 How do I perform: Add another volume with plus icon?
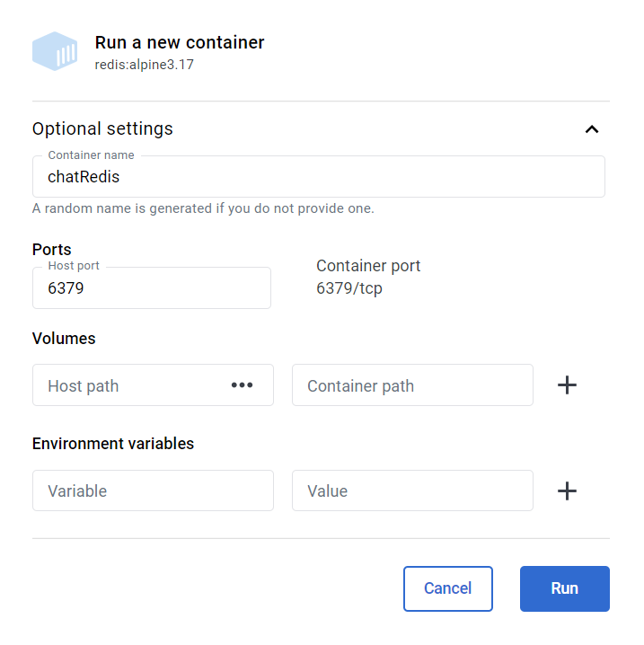[567, 385]
